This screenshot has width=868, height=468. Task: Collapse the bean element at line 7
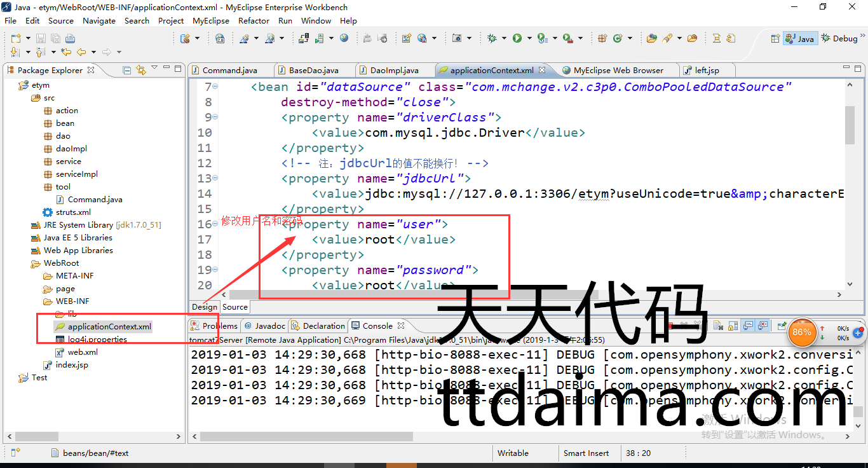point(215,87)
